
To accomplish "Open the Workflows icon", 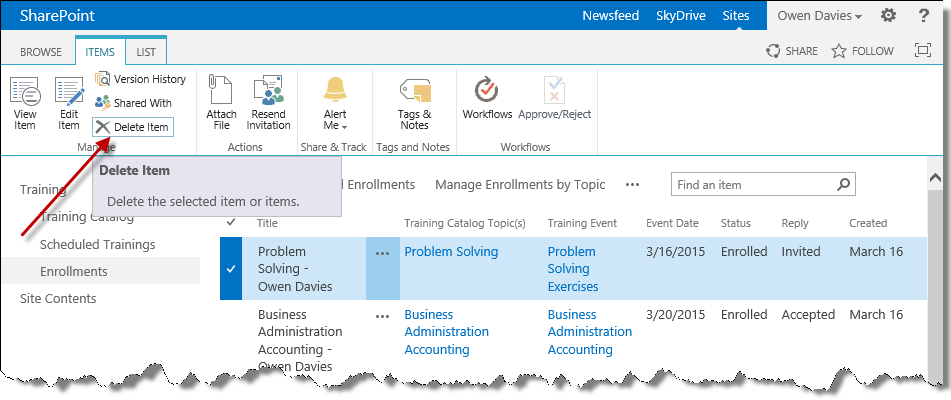I will click(487, 98).
